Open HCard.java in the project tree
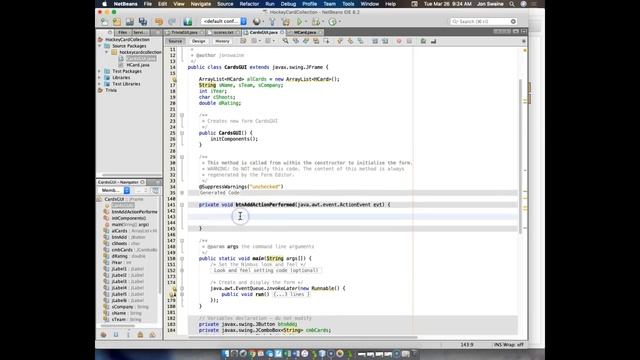 138,65
